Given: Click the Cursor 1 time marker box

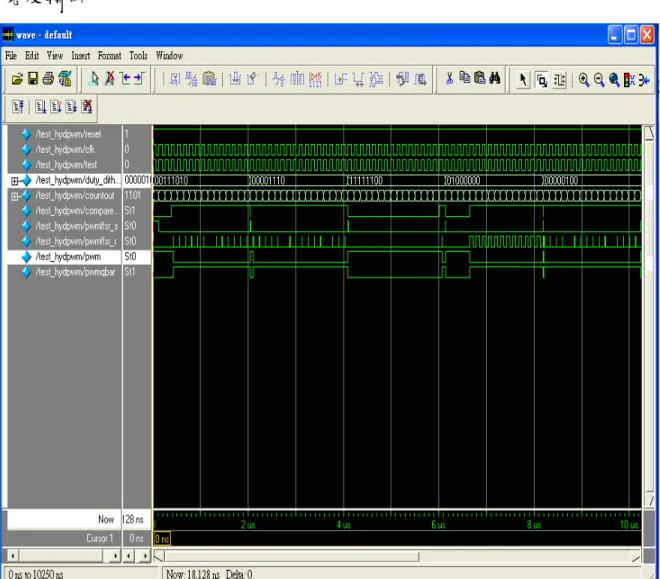Looking at the screenshot, I should [162, 539].
